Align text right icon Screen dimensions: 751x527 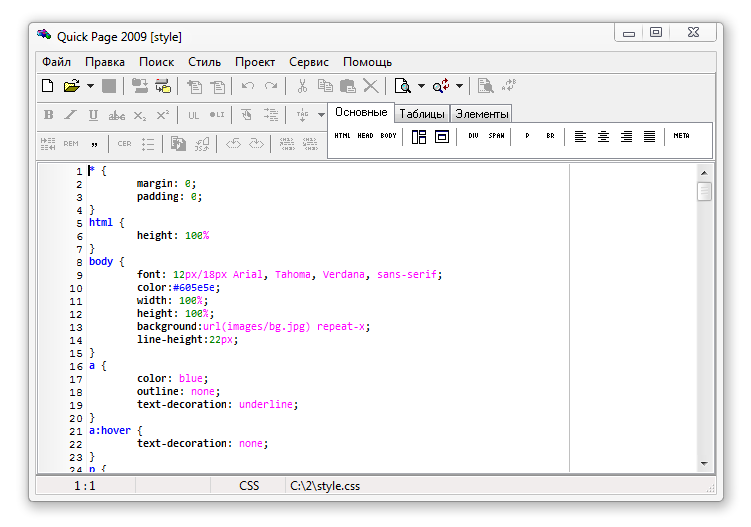[x=626, y=137]
